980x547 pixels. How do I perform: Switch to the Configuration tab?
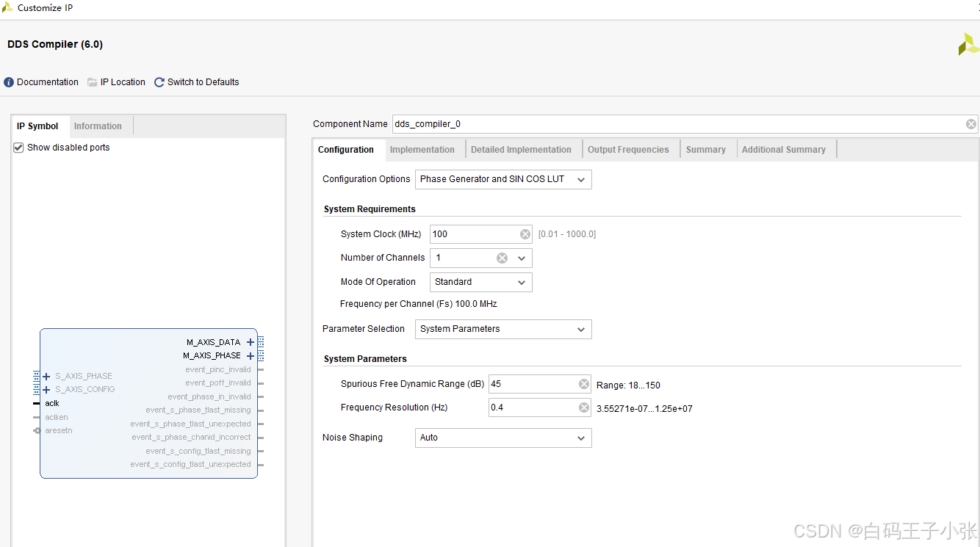point(346,150)
